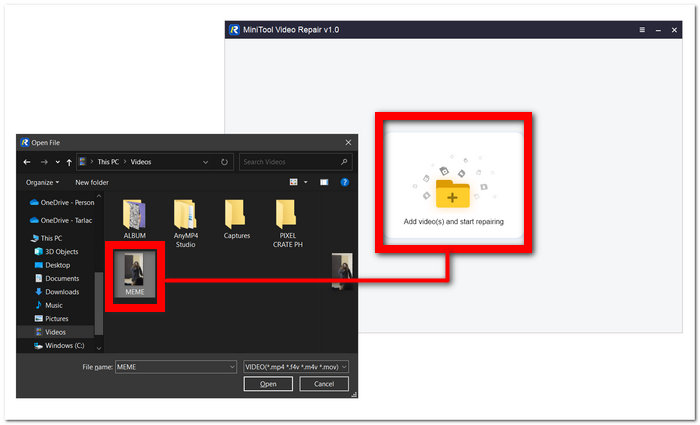This screenshot has height=425, width=700.
Task: Select the MEME video thumbnail
Action: click(134, 274)
